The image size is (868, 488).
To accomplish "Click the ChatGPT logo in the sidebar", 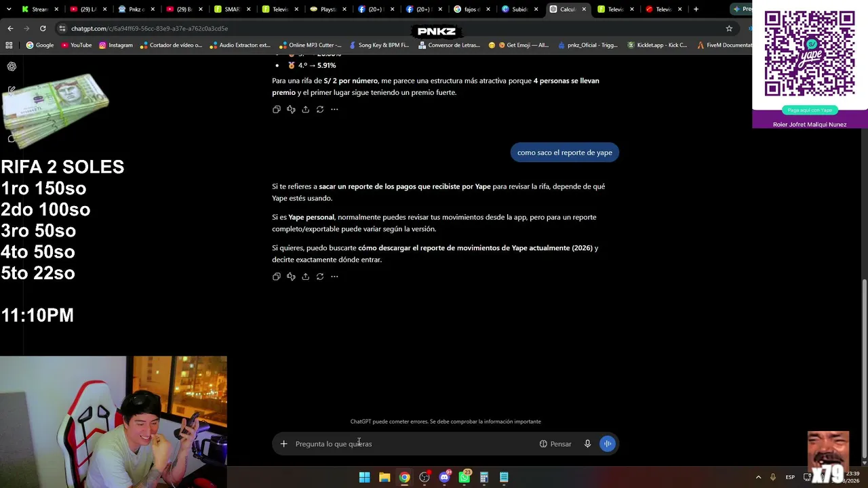I will point(12,66).
